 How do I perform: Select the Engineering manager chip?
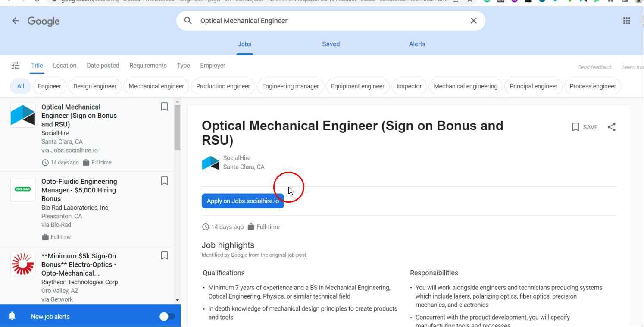291,86
